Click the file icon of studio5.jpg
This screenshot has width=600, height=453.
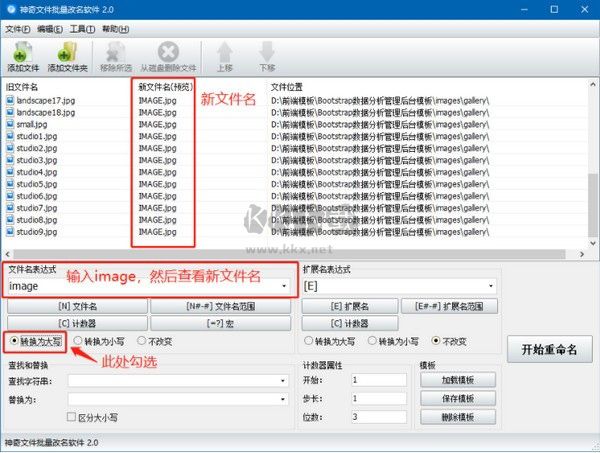[10, 184]
